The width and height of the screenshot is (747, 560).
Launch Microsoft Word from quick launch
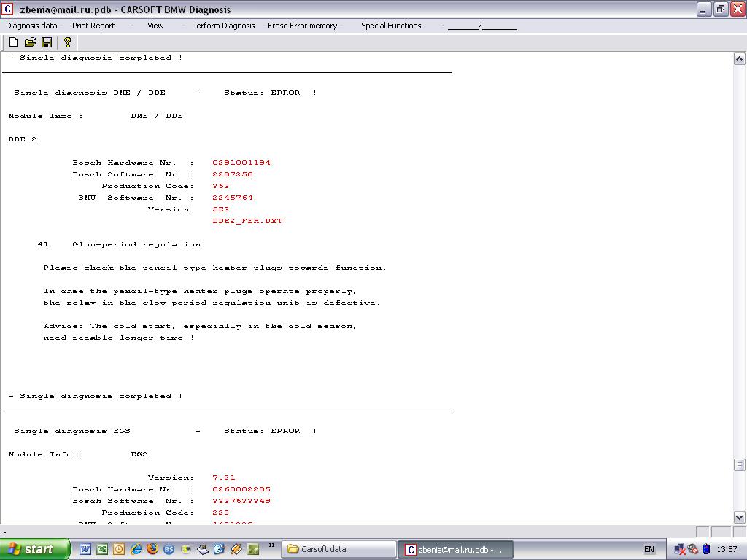point(85,549)
